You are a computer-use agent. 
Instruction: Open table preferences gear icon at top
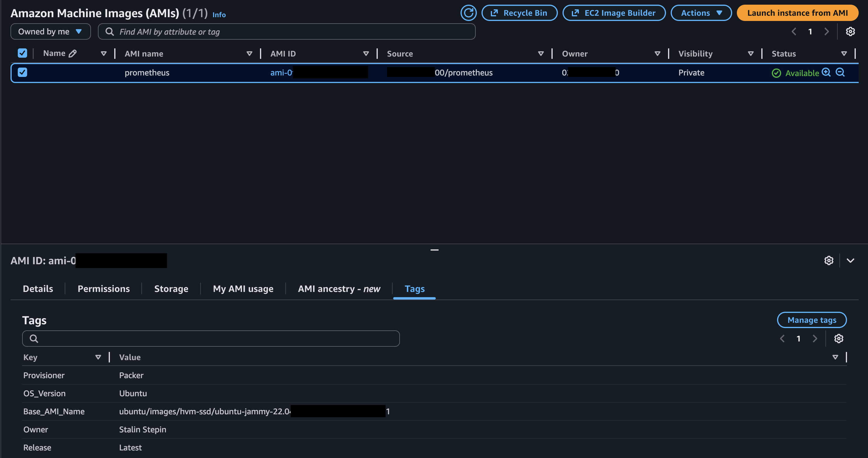tap(850, 32)
